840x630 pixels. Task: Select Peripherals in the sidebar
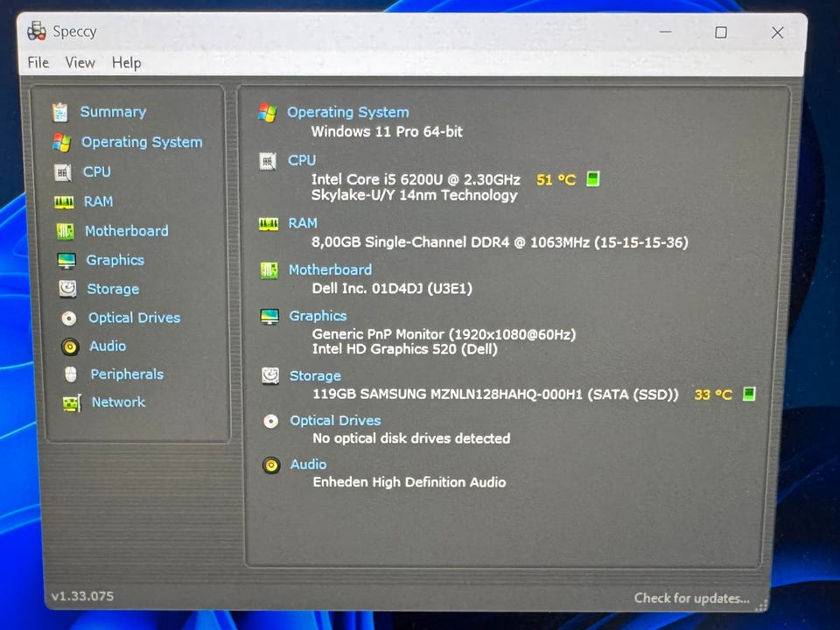click(127, 374)
